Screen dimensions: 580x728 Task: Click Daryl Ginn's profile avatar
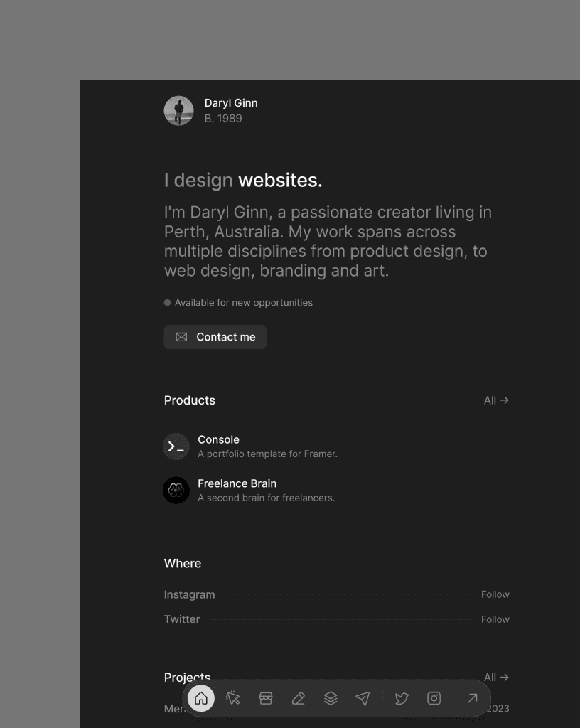178,110
